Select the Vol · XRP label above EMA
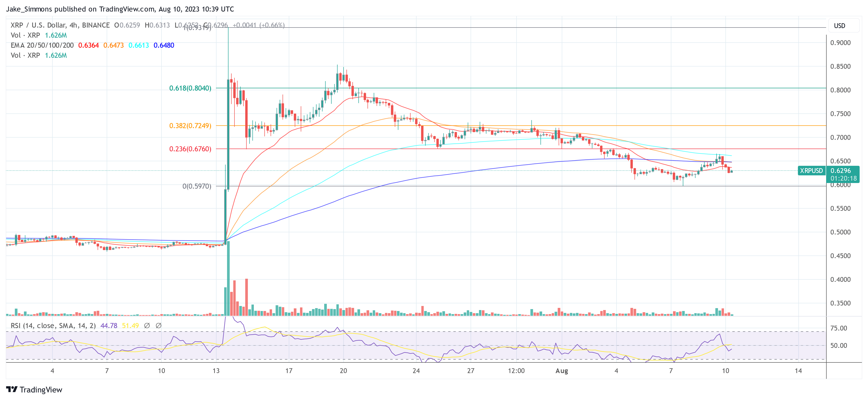The width and height of the screenshot is (868, 400). (25, 35)
